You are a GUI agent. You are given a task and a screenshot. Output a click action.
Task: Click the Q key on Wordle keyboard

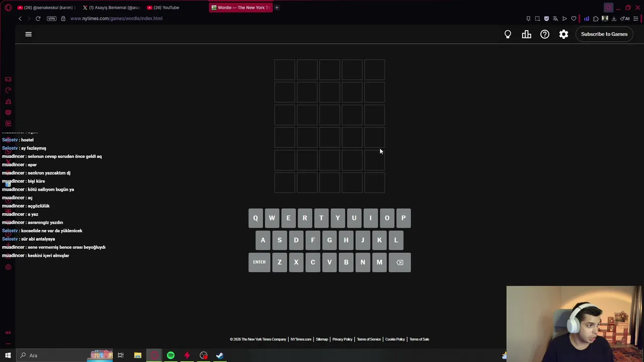(x=256, y=218)
